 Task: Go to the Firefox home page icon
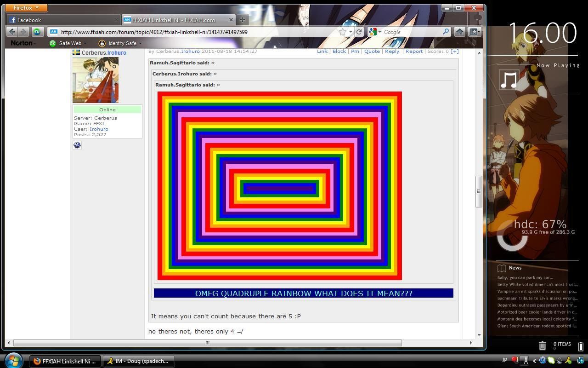tap(459, 32)
